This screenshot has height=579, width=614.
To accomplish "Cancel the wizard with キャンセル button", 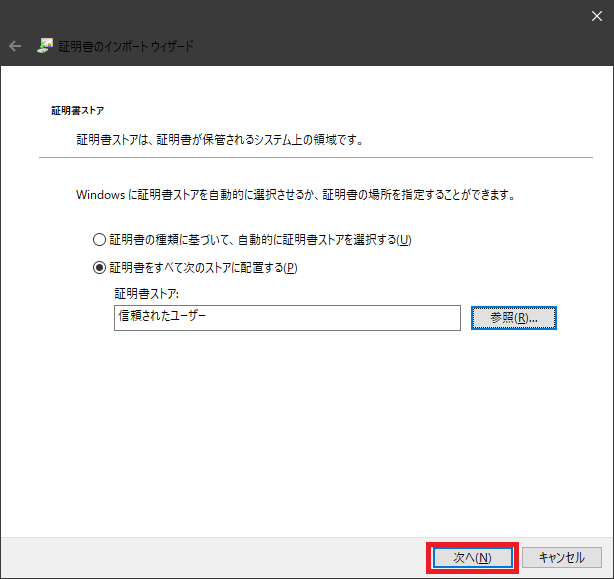I will point(562,557).
